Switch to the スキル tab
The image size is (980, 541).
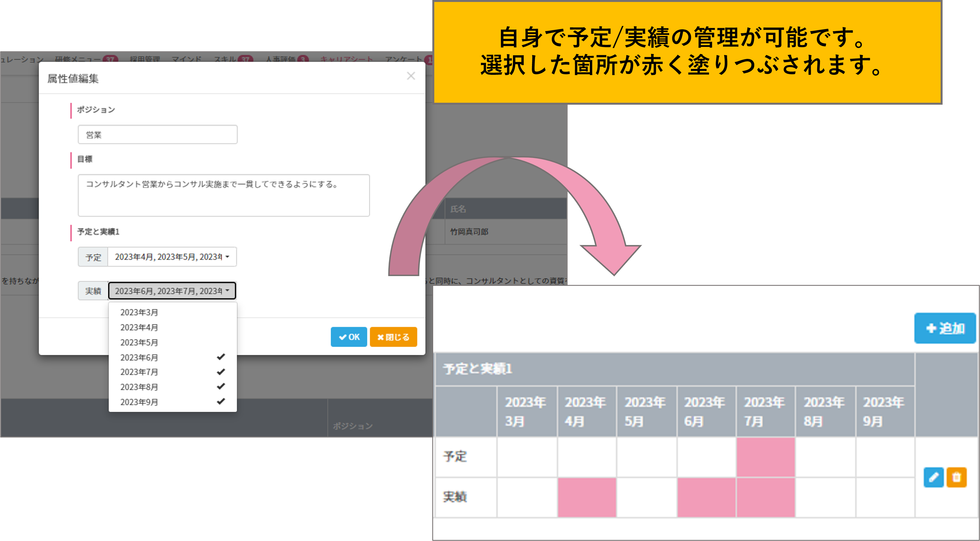pos(225,59)
